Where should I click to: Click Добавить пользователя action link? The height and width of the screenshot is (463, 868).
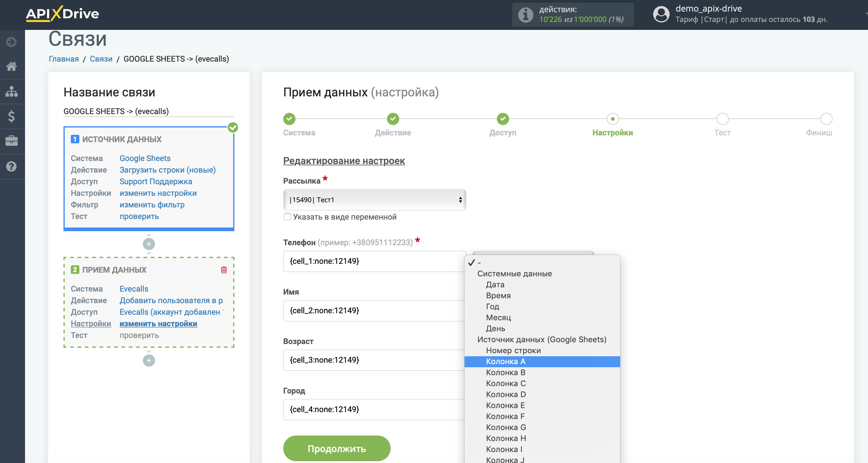click(x=171, y=300)
